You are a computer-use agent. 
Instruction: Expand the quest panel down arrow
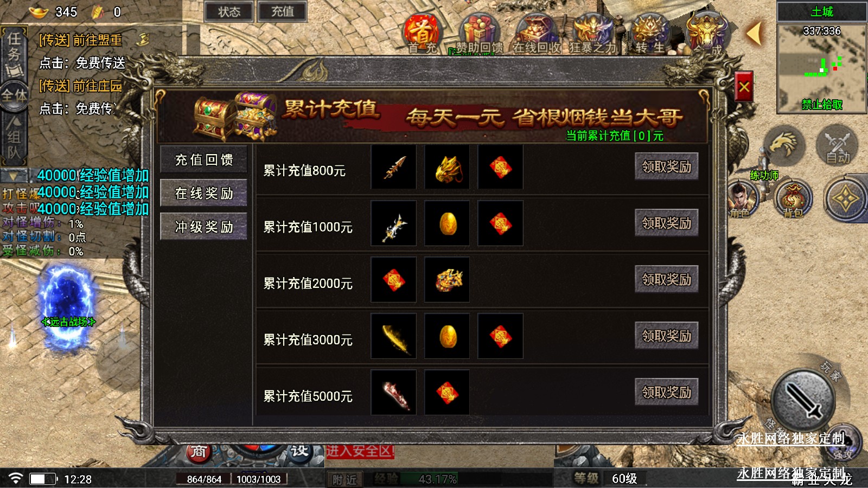(x=14, y=176)
